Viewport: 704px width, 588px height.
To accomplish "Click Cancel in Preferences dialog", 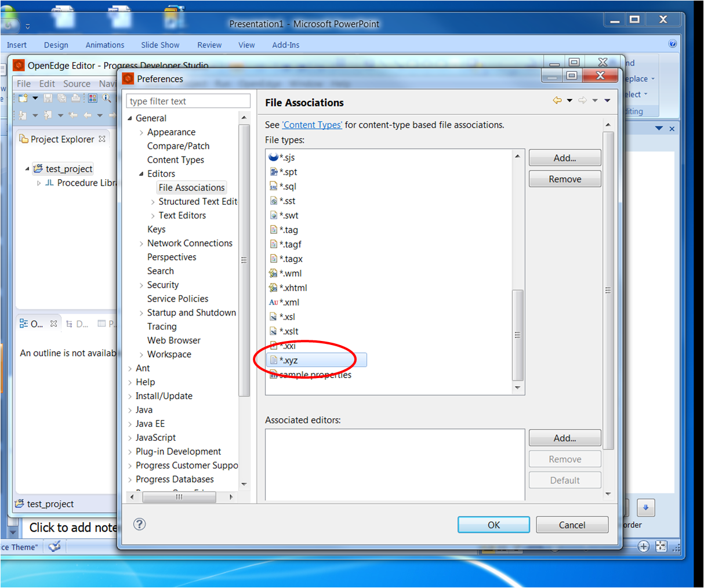I will coord(572,525).
